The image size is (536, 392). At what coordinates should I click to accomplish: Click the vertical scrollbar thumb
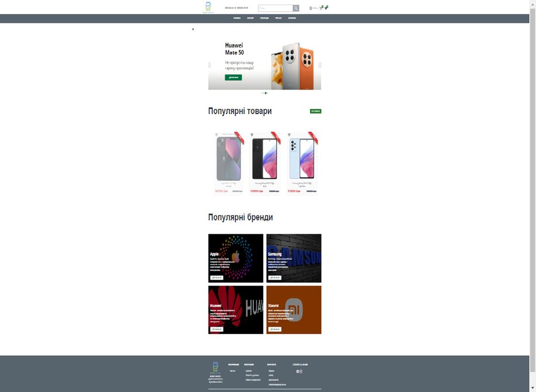tap(533, 190)
